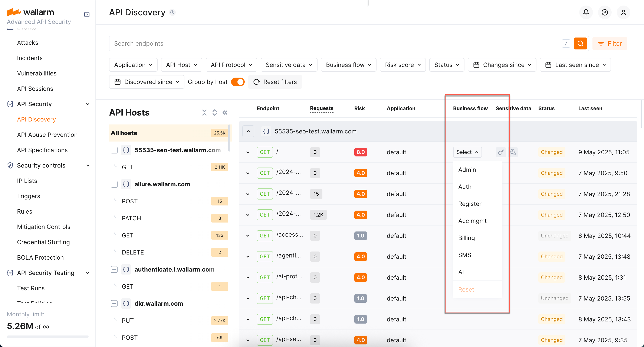Select Billing from the business flow menu
This screenshot has height=347, width=644.
click(x=466, y=238)
